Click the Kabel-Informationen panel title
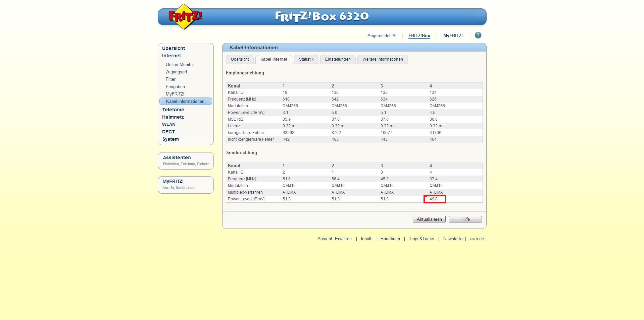This screenshot has height=320, width=644. 254,48
